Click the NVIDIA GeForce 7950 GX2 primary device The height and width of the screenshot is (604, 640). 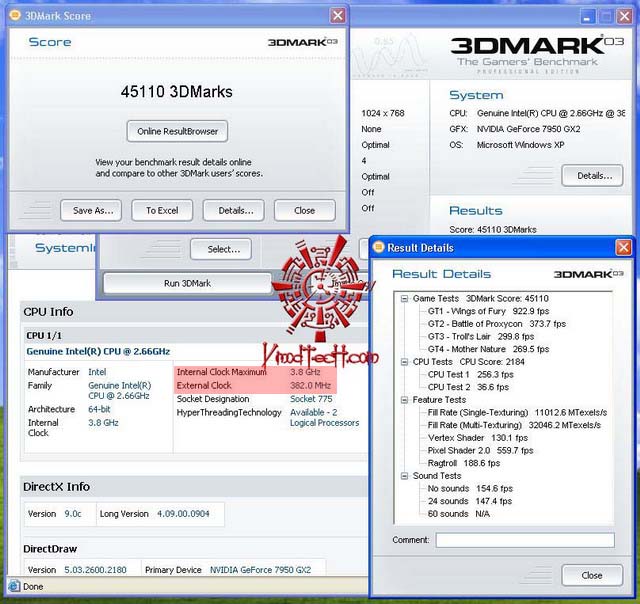[x=260, y=570]
